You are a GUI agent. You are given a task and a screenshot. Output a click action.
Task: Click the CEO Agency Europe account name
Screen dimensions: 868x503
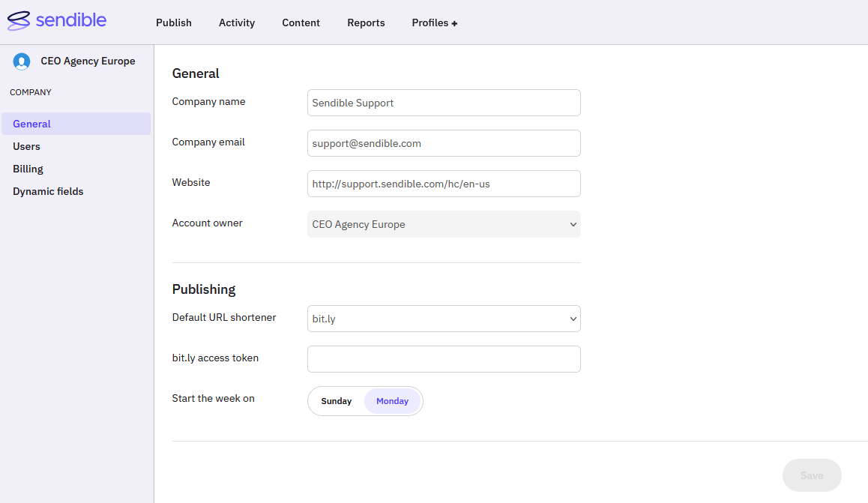pyautogui.click(x=88, y=61)
